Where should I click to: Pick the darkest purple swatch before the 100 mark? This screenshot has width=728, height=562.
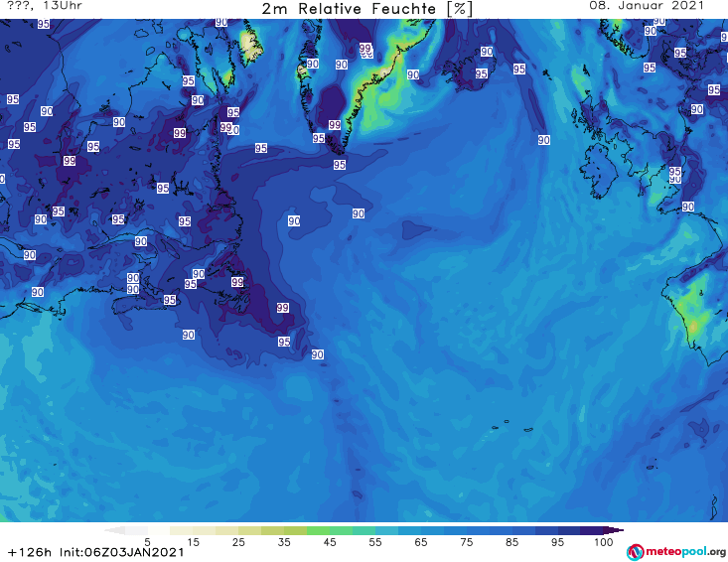click(x=592, y=530)
